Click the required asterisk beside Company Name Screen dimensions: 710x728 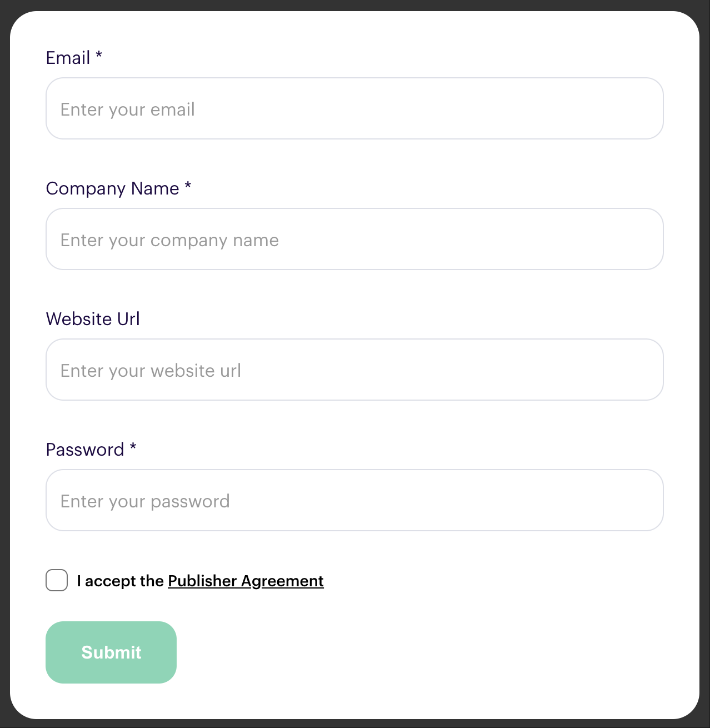pos(188,186)
